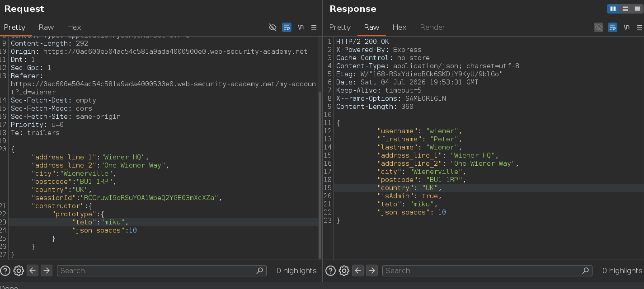Go to next match arrow under Response
Viewport: 644px width, 289px height.
click(x=372, y=270)
